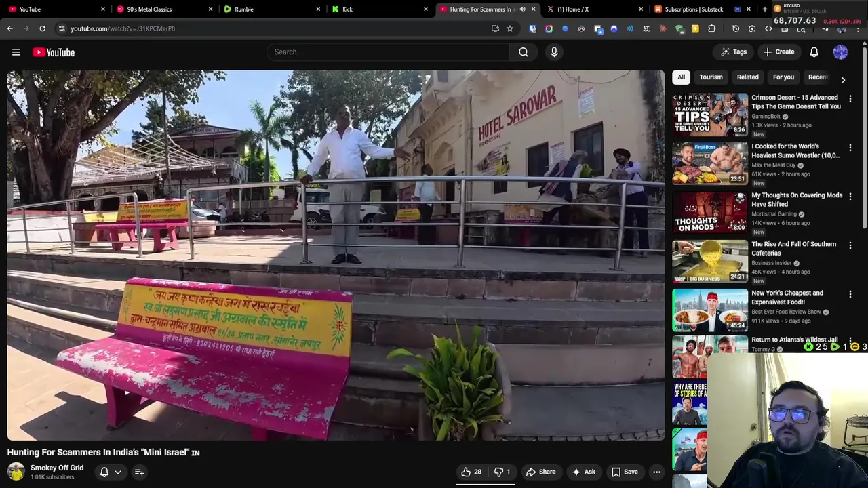The image size is (868, 488).
Task: Select the For you filter chip
Action: coord(783,77)
